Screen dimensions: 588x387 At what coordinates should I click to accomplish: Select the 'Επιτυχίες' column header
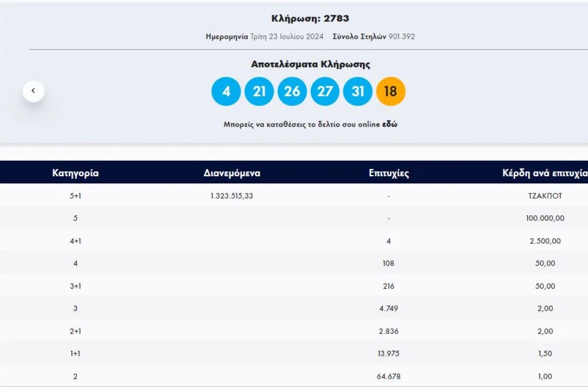click(389, 173)
